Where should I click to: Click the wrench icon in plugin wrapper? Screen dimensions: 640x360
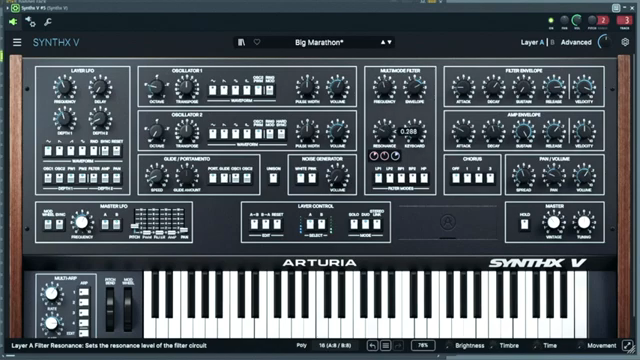click(48, 22)
